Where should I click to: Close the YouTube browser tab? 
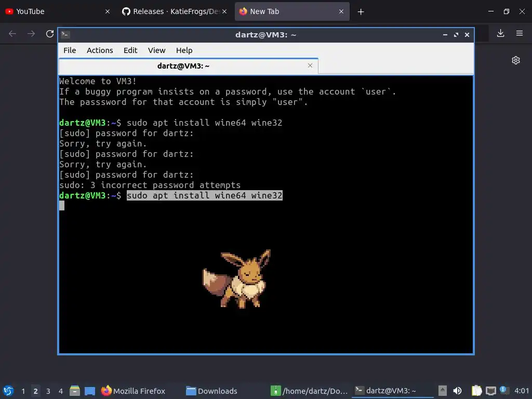[108, 11]
